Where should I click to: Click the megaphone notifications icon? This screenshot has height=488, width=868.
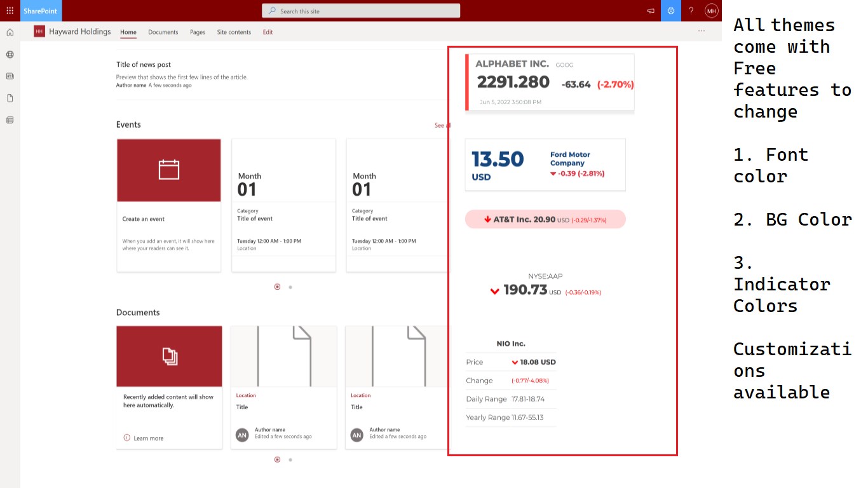coord(651,11)
